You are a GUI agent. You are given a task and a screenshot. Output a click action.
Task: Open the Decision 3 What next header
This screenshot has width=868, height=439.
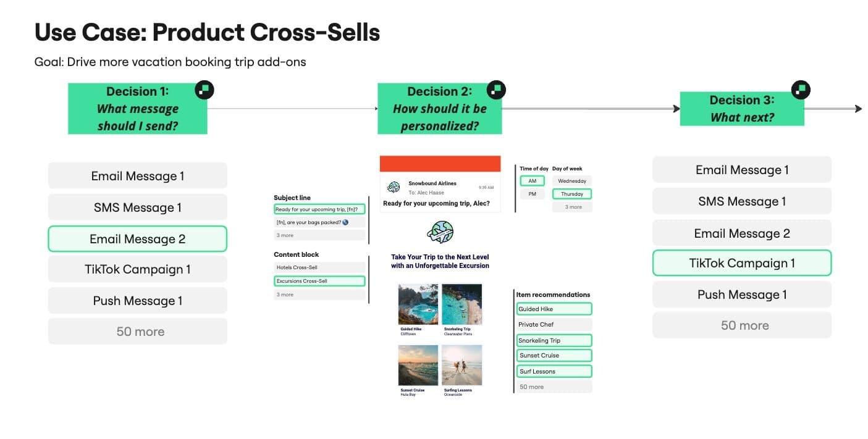pyautogui.click(x=741, y=108)
